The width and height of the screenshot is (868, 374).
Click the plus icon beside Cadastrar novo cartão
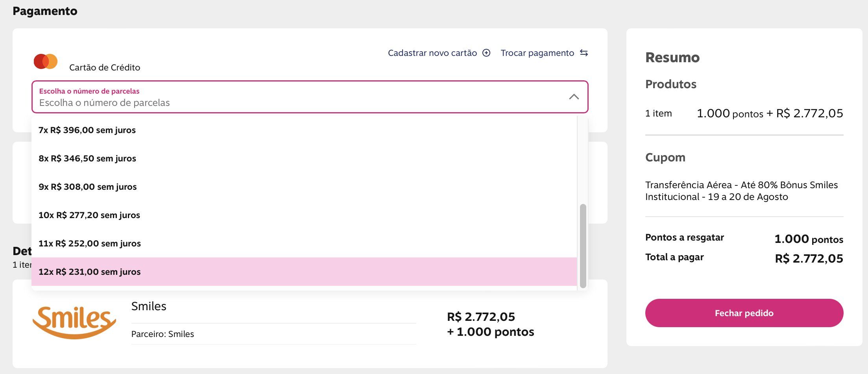pos(486,53)
